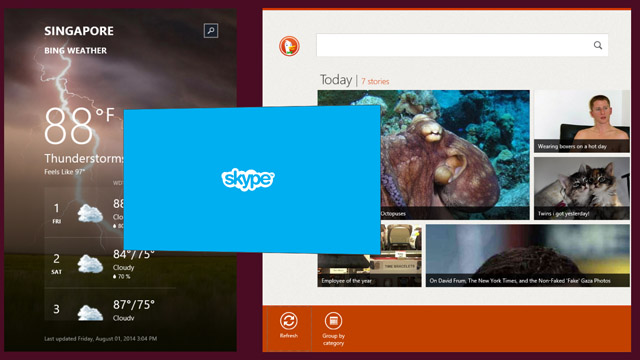The height and width of the screenshot is (360, 640).
Task: Click the magnifier icon in the search box
Action: [x=598, y=45]
